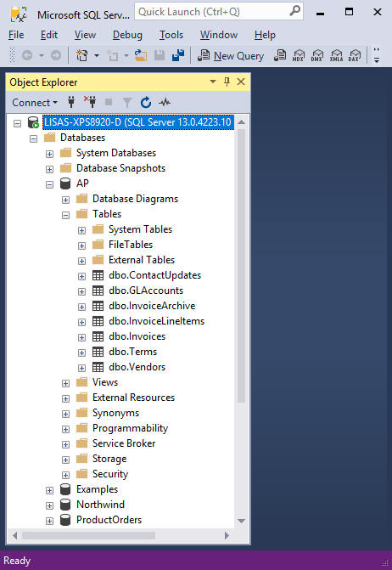The width and height of the screenshot is (392, 570).
Task: Click the New Project toolbar icon
Action: (82, 55)
